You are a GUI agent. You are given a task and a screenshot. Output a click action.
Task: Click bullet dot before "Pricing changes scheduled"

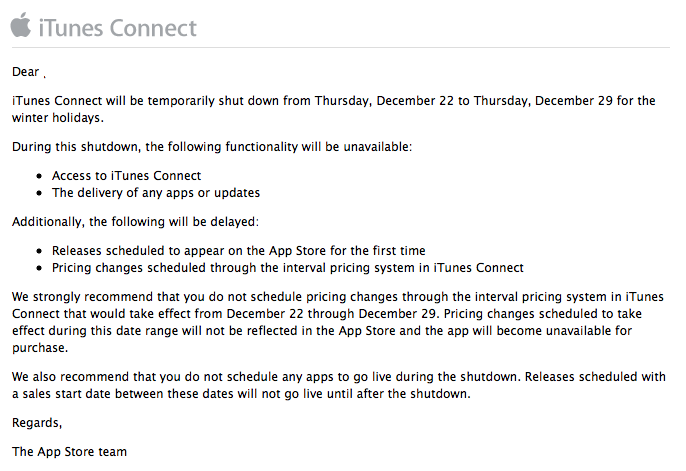coord(39,269)
